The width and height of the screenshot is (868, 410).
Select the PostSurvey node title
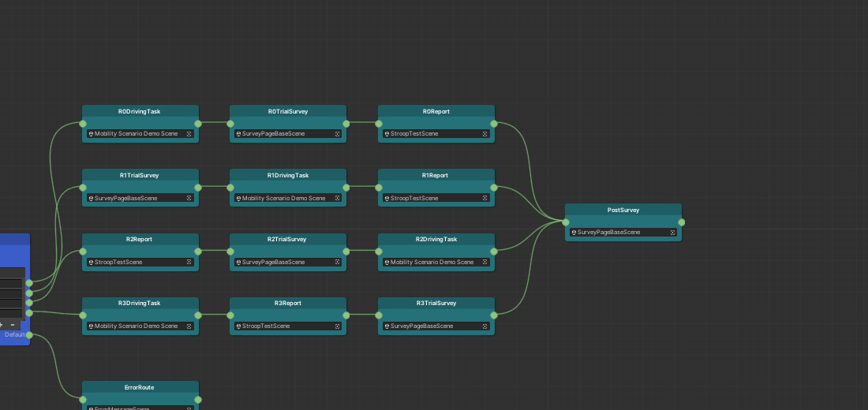pyautogui.click(x=623, y=210)
